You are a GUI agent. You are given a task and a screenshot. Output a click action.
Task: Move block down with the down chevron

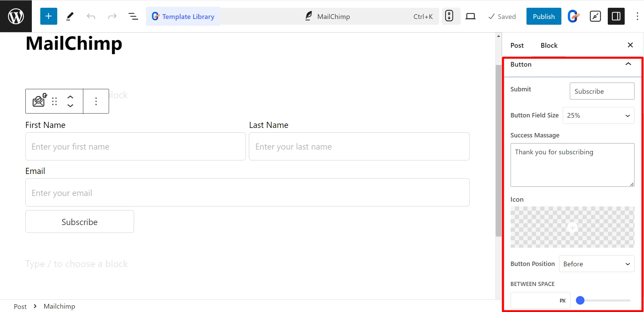pos(70,106)
